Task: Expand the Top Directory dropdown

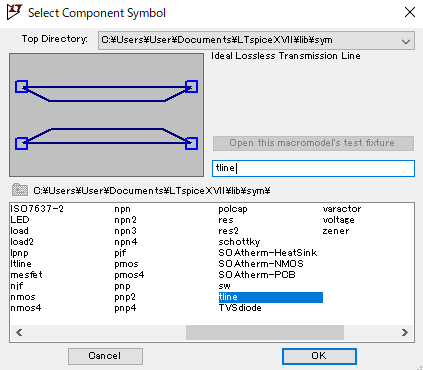Action: (406, 41)
